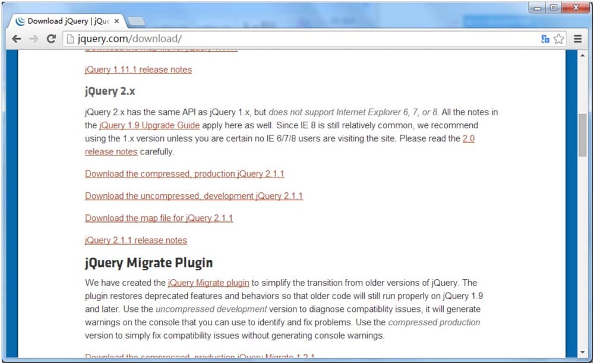Open a new tab
The width and height of the screenshot is (594, 364).
tap(136, 22)
